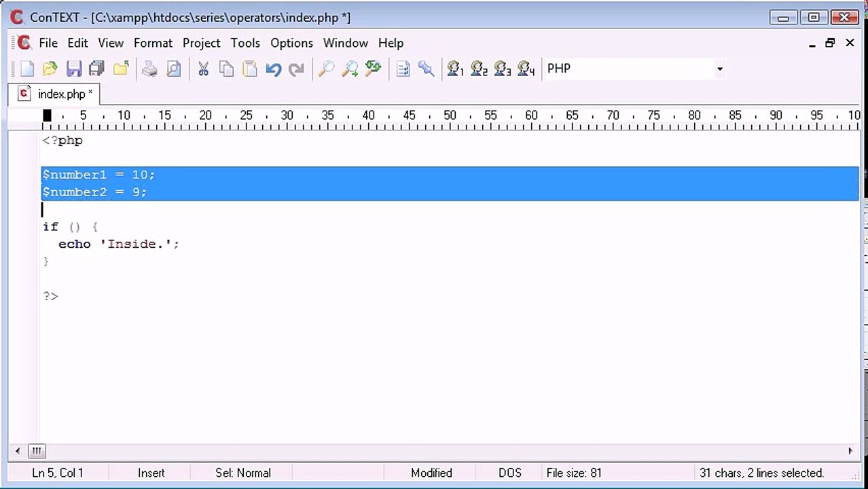The height and width of the screenshot is (489, 868).
Task: Expand the PHP highlighter dropdown
Action: pos(720,69)
